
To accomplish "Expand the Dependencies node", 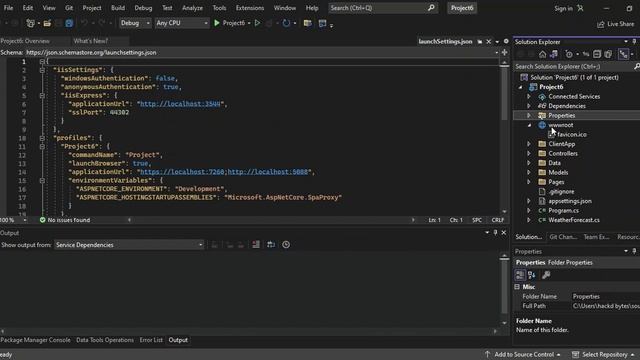I will coord(529,106).
